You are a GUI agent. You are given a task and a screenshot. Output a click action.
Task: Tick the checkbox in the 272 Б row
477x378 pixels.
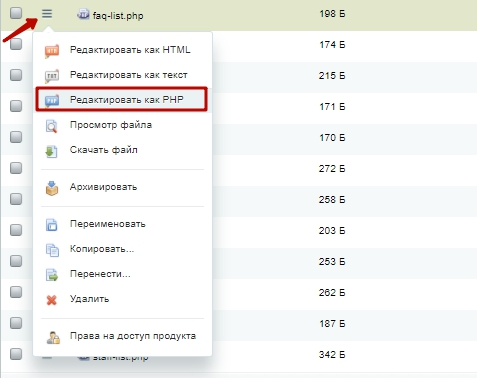click(x=16, y=168)
